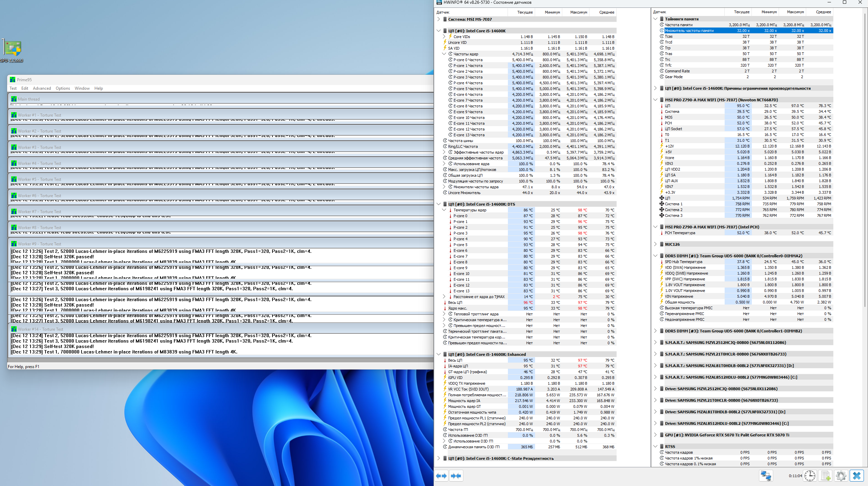Collapse the Температуры ядер tree row

[x=444, y=210]
